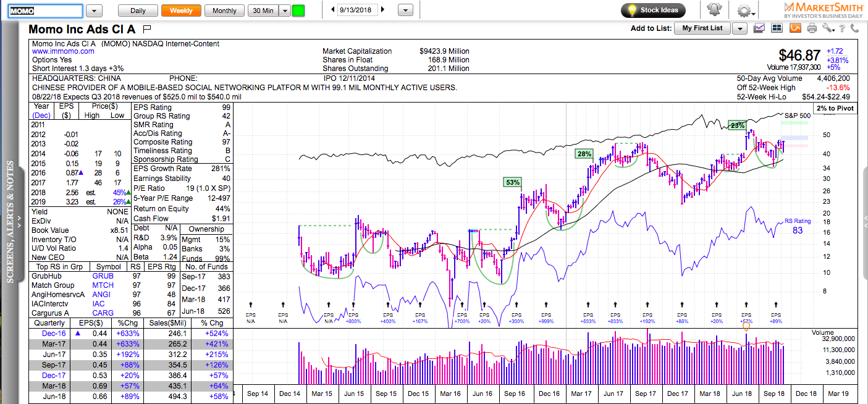Click the 28% gain label on chart

tap(584, 154)
